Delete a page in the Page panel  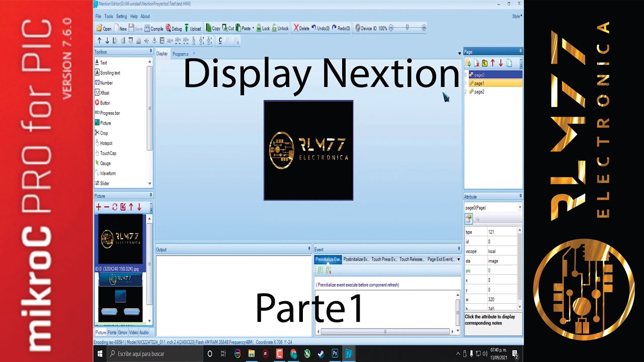476,63
